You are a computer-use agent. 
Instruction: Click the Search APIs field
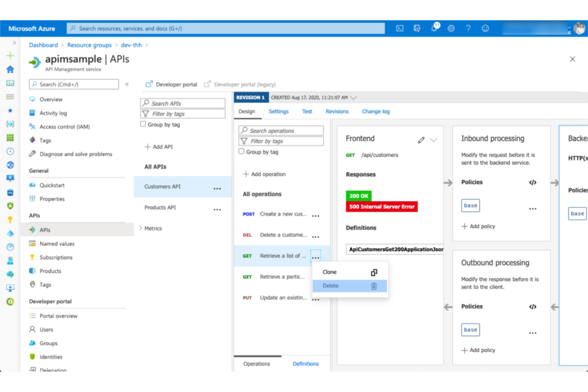(183, 103)
